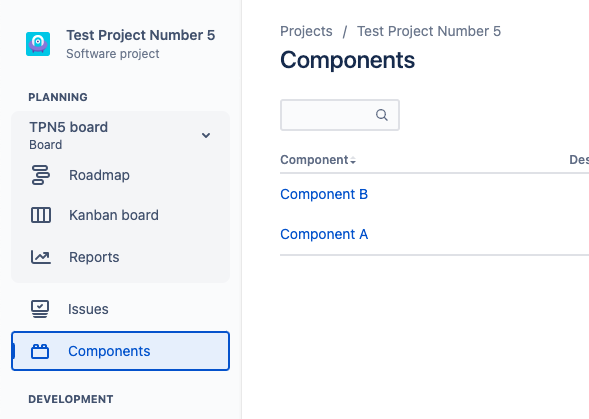The image size is (589, 419).
Task: Select the Components brick icon
Action: (40, 351)
